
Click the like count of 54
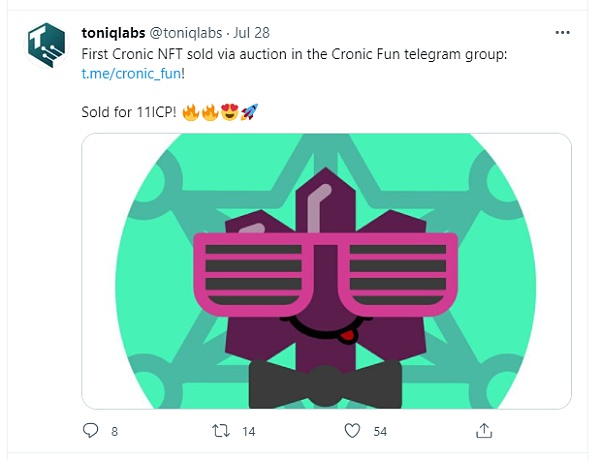point(380,432)
